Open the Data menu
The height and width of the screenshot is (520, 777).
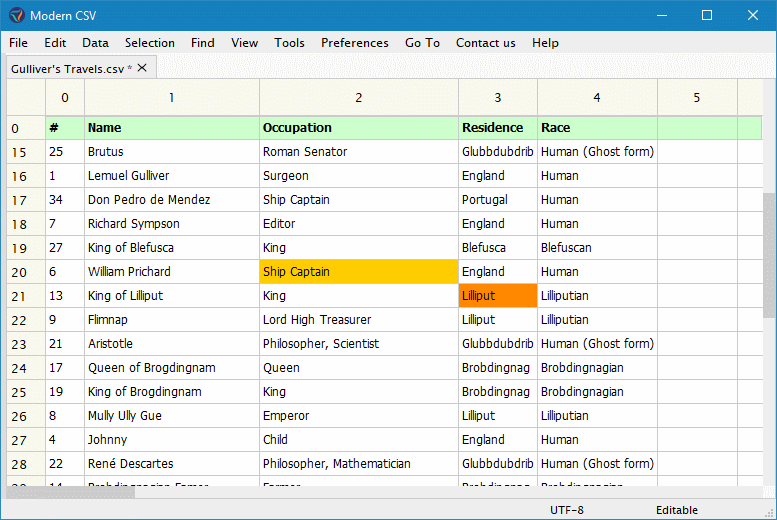click(96, 43)
